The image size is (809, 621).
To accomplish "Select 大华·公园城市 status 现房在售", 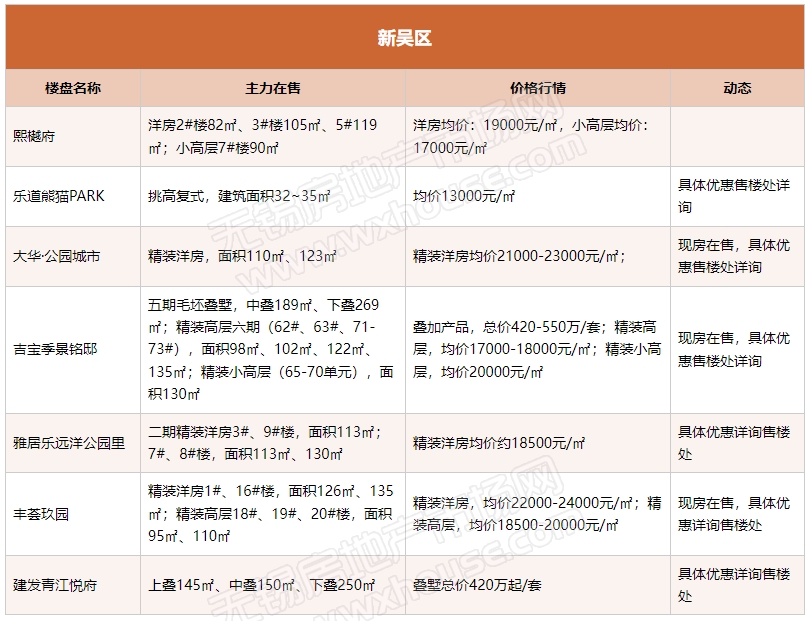I will pyautogui.click(x=737, y=256).
